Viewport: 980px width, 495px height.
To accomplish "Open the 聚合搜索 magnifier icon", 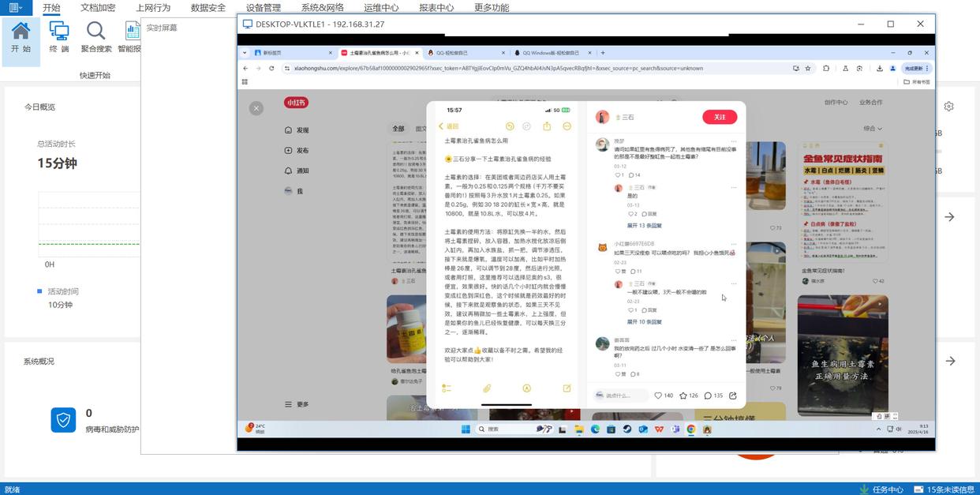I will (x=95, y=37).
